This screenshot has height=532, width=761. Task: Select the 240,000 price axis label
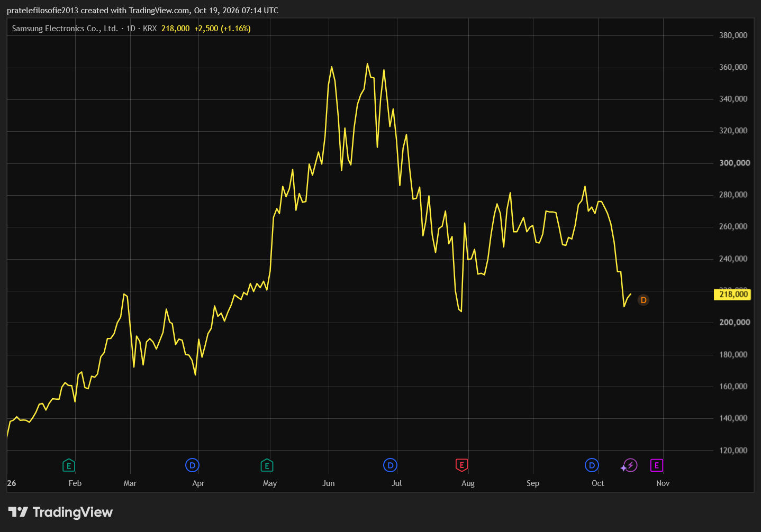pos(733,259)
